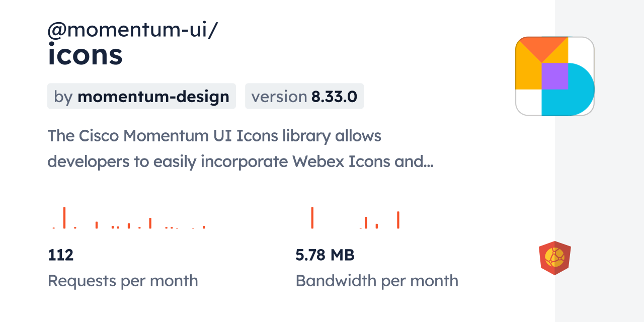
Task: Click the "Bandwidth per month" label
Action: coord(377,281)
